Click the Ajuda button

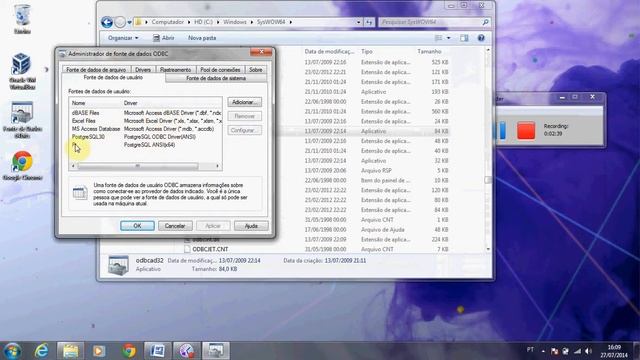pyautogui.click(x=251, y=226)
